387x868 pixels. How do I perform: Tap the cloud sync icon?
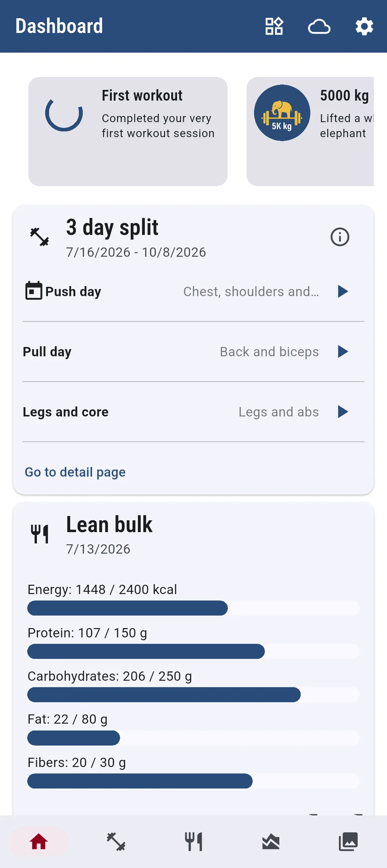[x=319, y=26]
